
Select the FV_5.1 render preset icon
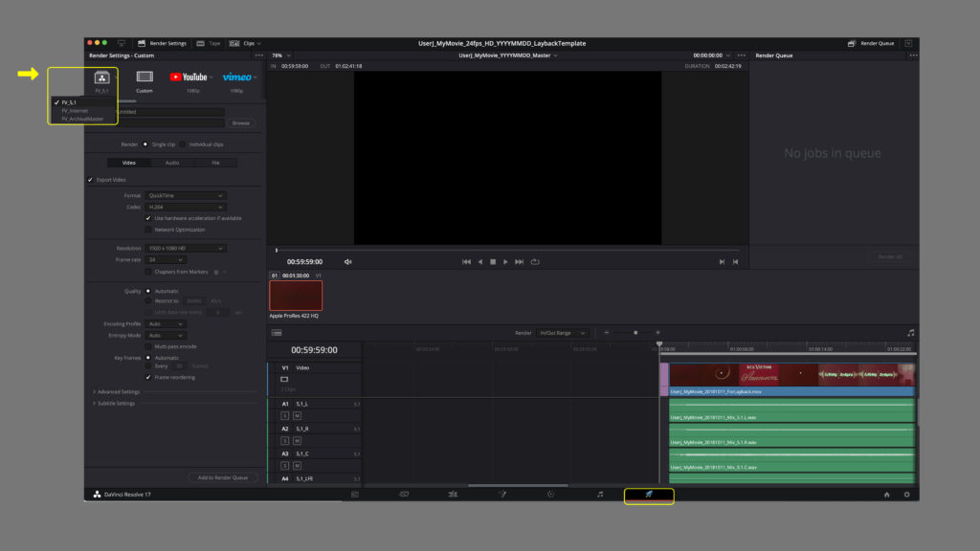[101, 77]
